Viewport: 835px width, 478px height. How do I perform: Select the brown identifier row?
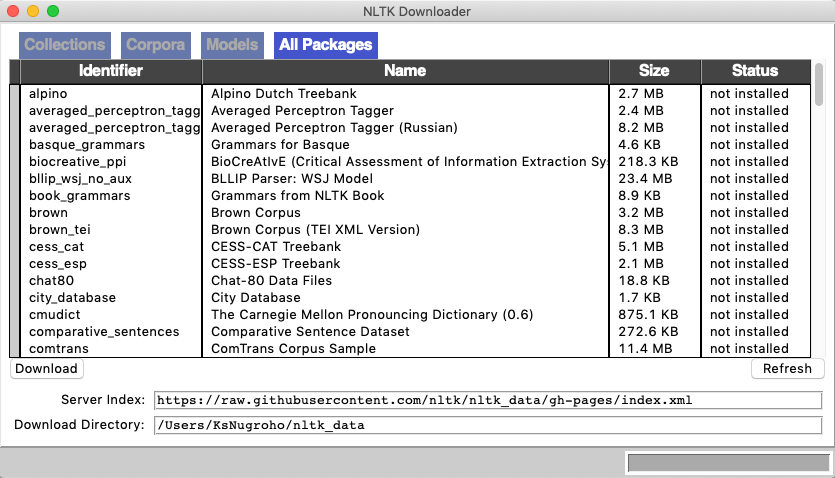(48, 213)
